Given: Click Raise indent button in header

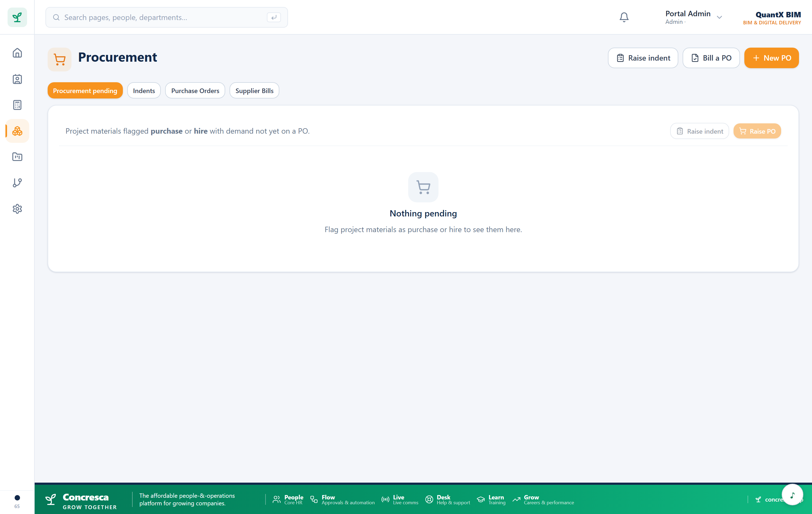Looking at the screenshot, I should 643,58.
